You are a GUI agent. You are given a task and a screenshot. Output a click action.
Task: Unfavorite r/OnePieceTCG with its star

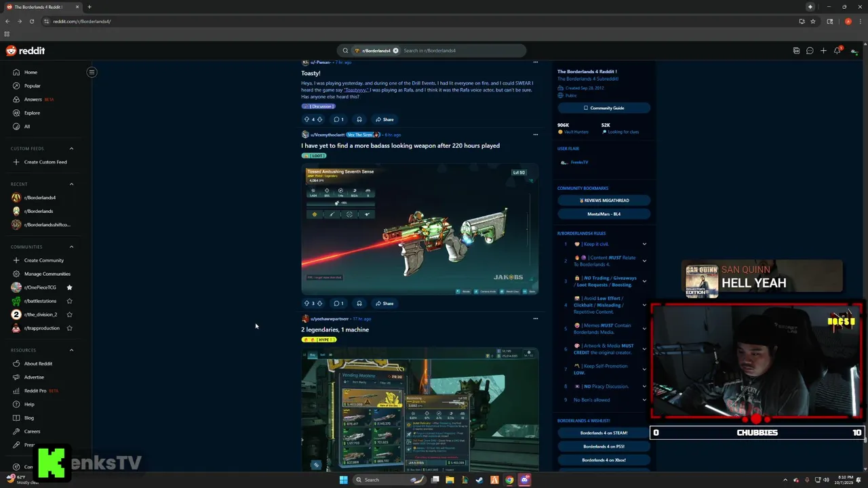[x=69, y=287]
